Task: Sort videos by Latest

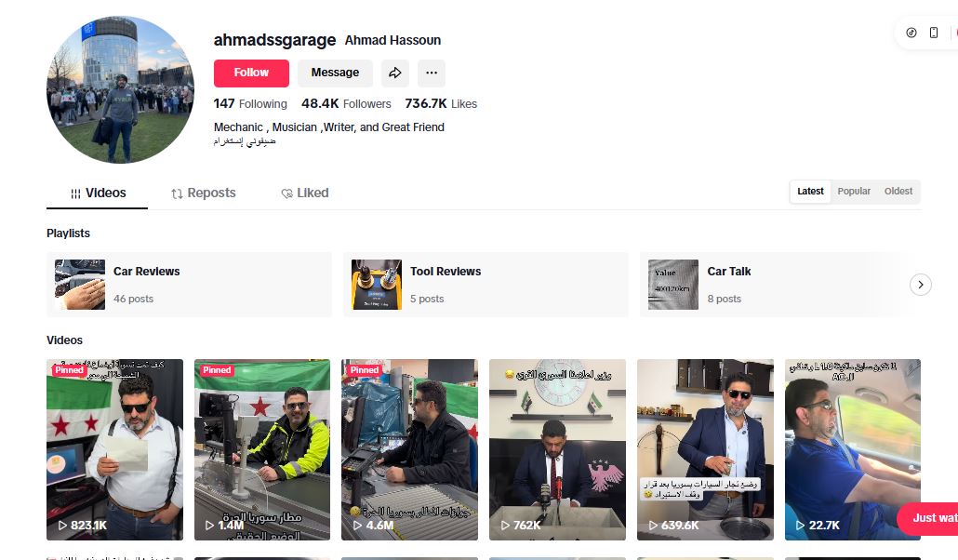Action: click(810, 192)
